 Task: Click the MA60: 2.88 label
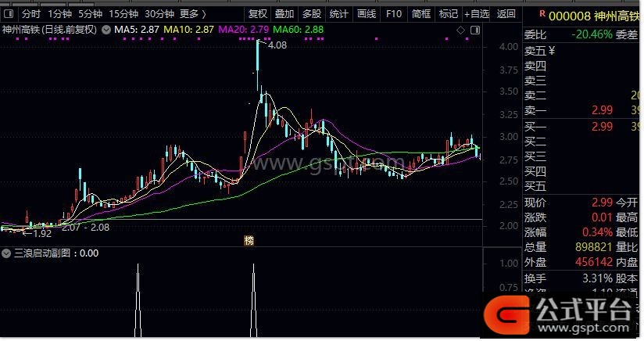(x=299, y=30)
